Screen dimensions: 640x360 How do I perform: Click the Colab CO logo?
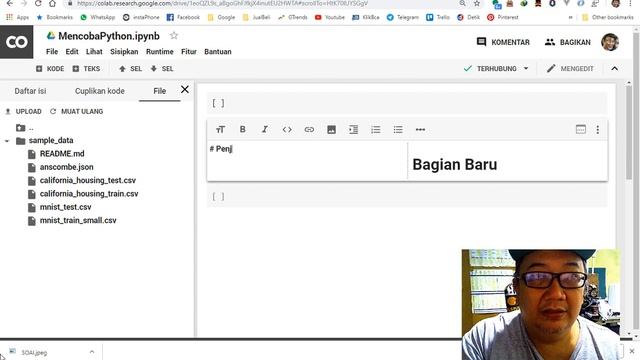click(16, 42)
